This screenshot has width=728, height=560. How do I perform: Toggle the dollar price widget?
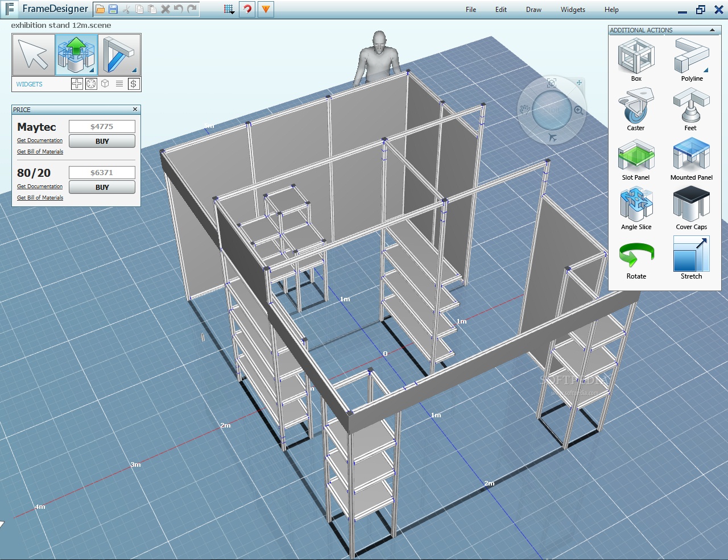click(x=133, y=84)
